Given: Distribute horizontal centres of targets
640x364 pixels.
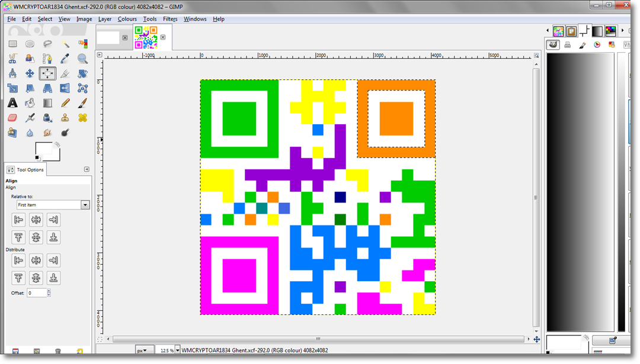Looking at the screenshot, I should pyautogui.click(x=36, y=260).
